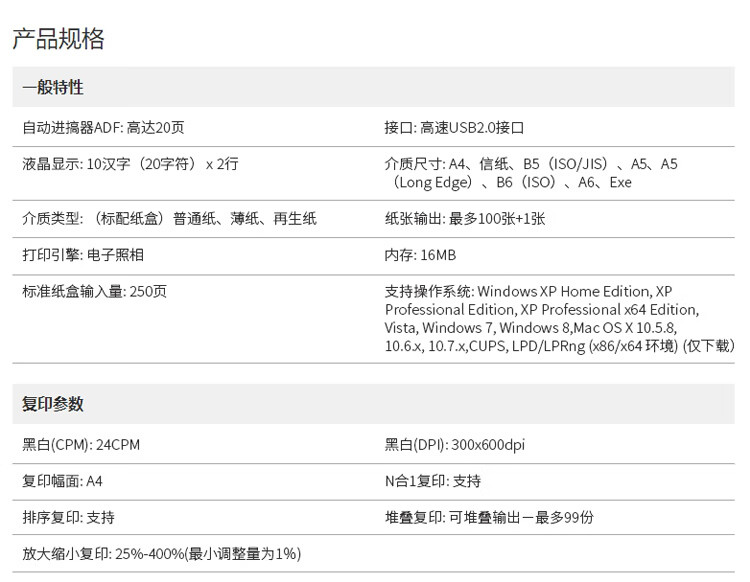Image resolution: width=750 pixels, height=582 pixels.
Task: Click the 纸张输出: 最多100张+1张 entry
Action: tap(464, 218)
